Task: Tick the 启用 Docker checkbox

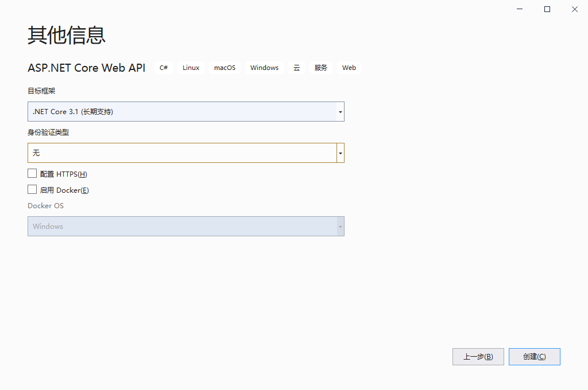Action: coord(32,190)
